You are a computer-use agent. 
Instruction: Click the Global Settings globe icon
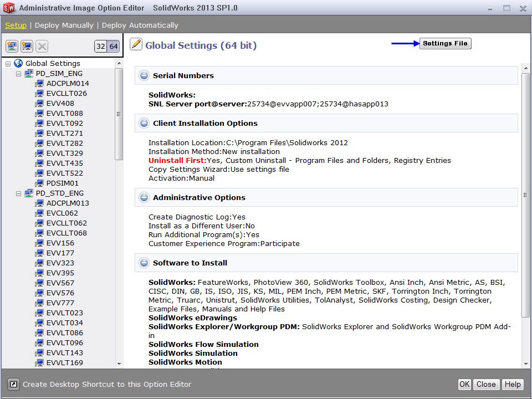click(x=18, y=63)
